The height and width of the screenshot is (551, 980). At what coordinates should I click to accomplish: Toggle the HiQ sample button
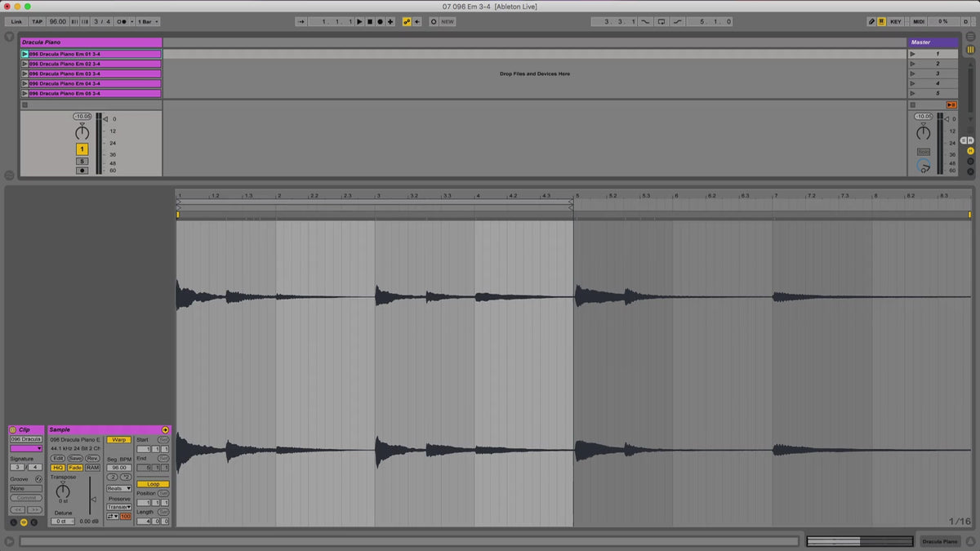click(x=58, y=468)
